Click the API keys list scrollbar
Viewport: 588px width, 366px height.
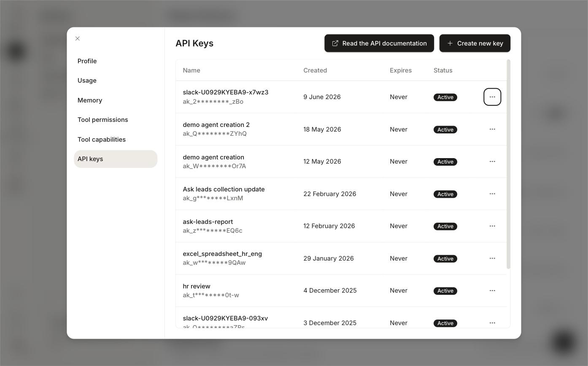(x=508, y=164)
